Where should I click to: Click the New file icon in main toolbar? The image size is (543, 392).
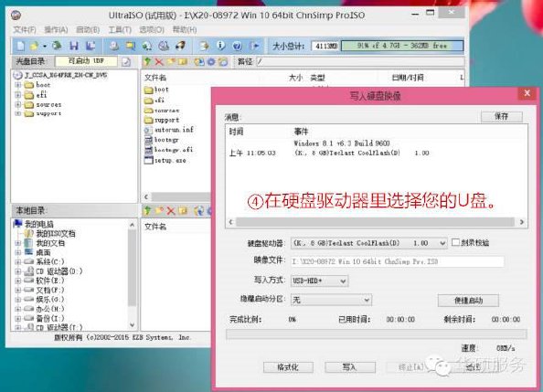tap(21, 46)
